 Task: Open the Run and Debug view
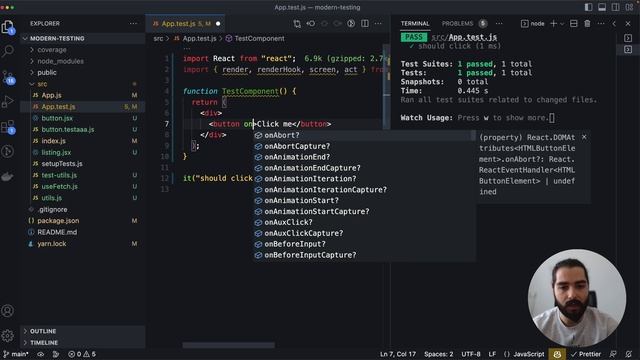8,102
